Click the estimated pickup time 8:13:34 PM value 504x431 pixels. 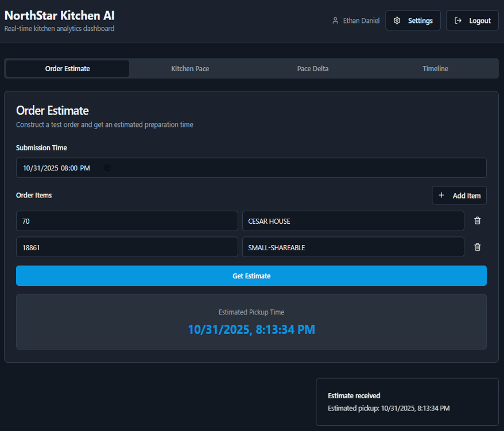(x=251, y=329)
